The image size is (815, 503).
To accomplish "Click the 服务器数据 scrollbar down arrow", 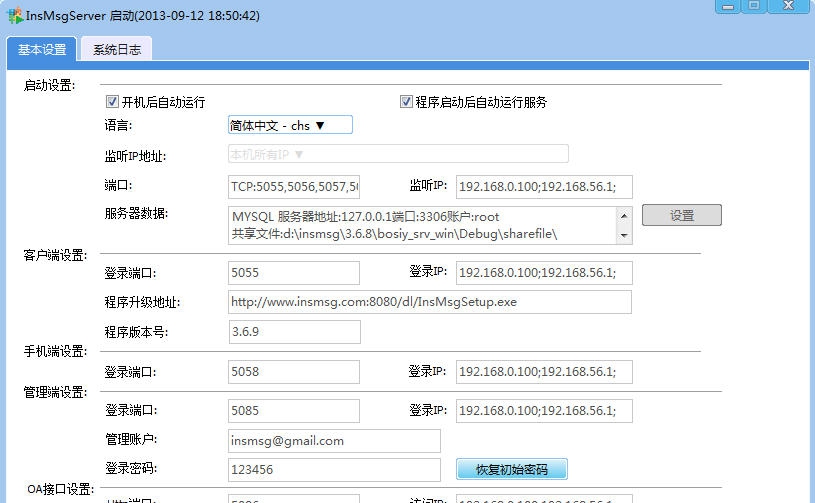I will [624, 235].
